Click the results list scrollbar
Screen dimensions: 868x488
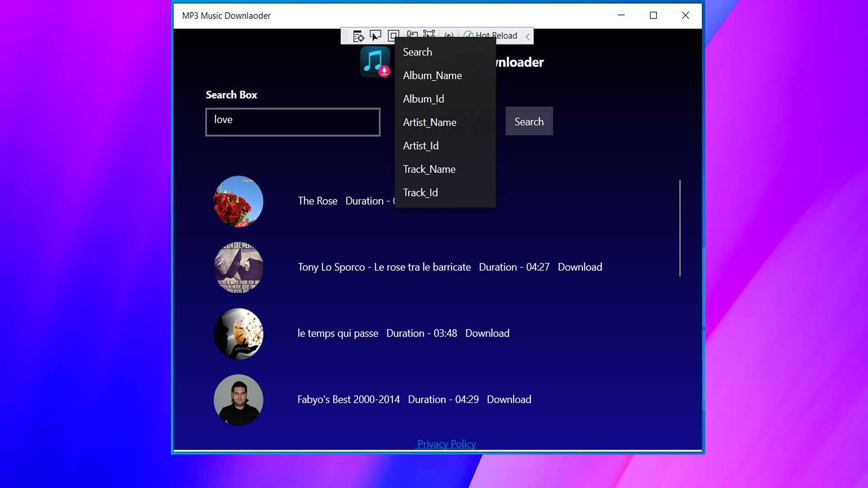click(x=679, y=228)
